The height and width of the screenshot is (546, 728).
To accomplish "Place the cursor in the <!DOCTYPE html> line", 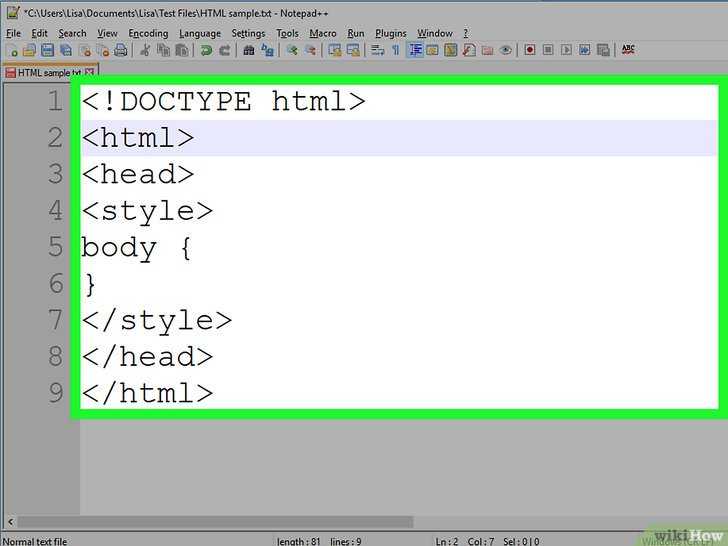I will 224,101.
